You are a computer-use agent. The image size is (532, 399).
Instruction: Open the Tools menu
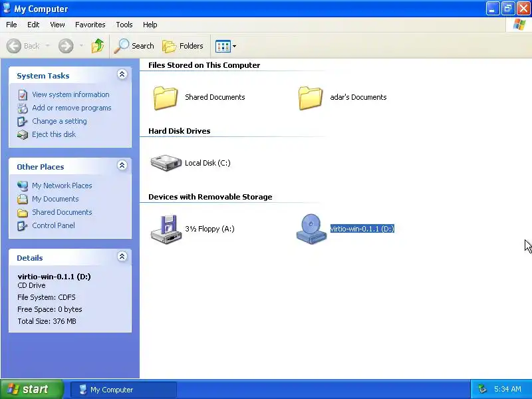(x=124, y=25)
